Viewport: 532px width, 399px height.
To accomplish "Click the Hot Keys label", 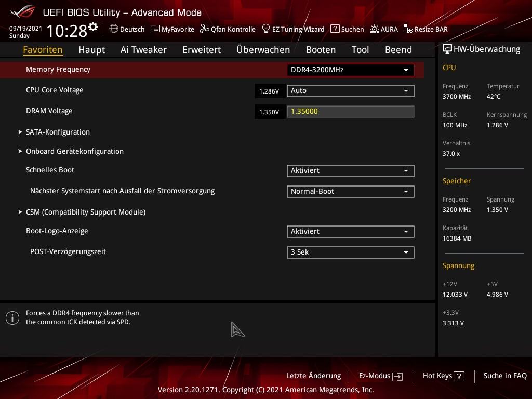I will [x=437, y=376].
